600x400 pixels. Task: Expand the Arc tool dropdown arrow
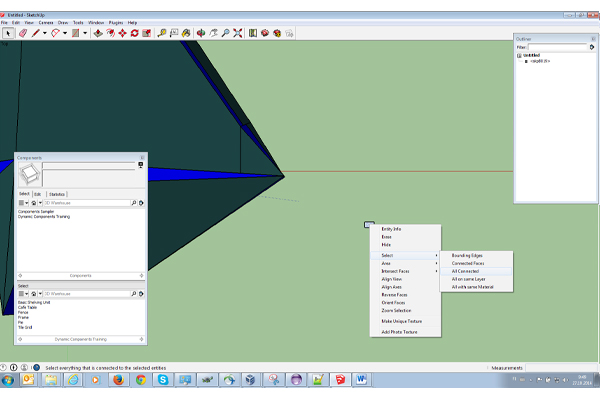[x=66, y=33]
